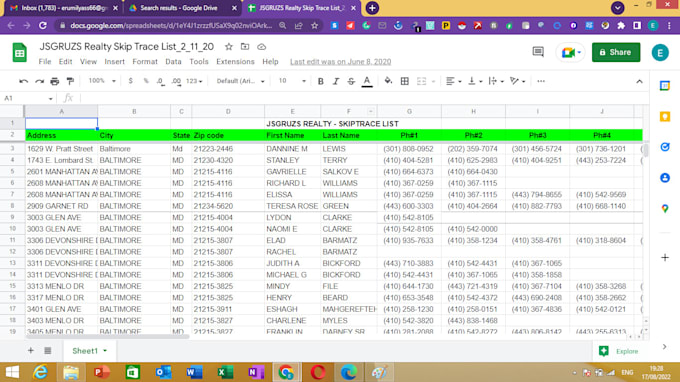This screenshot has width=680, height=382.
Task: Toggle strikethrough formatting
Action: coord(351,81)
